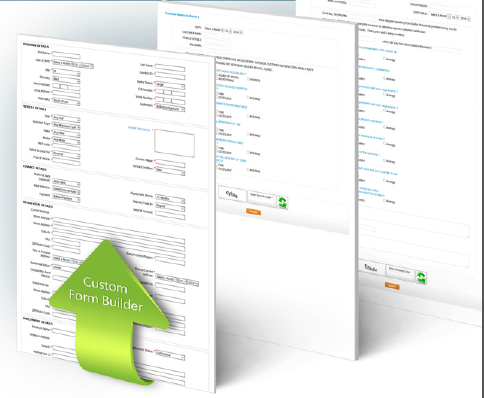Viewport: 484px width, 398px height.
Task: Click inside the Vehicle Description text area
Action: (174, 143)
